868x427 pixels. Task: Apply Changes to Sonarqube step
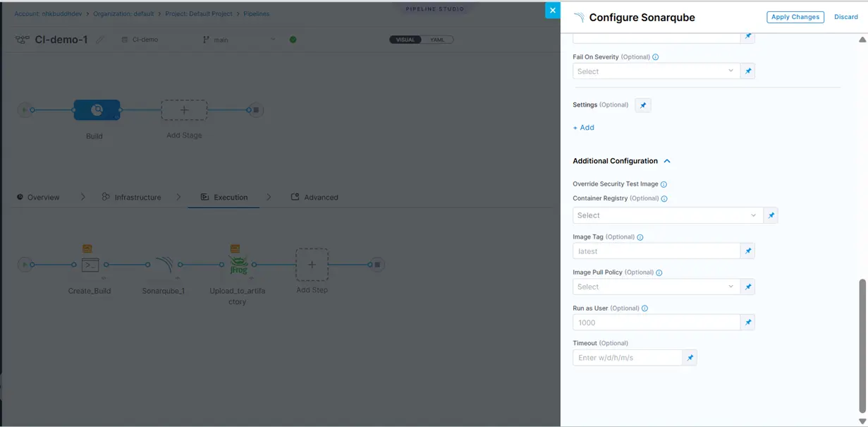[x=795, y=17]
